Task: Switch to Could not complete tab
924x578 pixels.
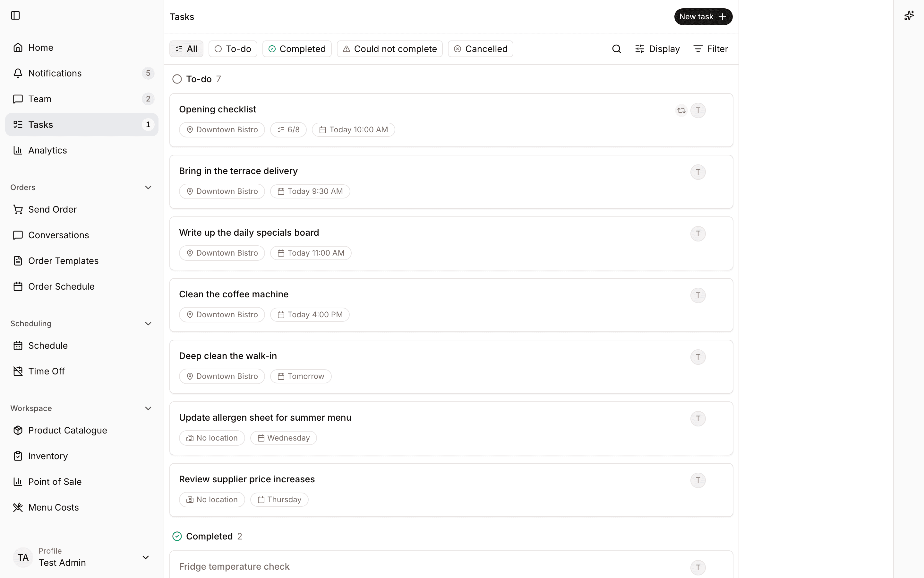Action: coord(389,49)
